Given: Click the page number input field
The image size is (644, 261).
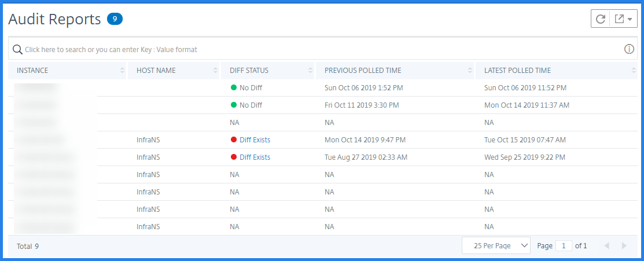Looking at the screenshot, I should pyautogui.click(x=564, y=246).
